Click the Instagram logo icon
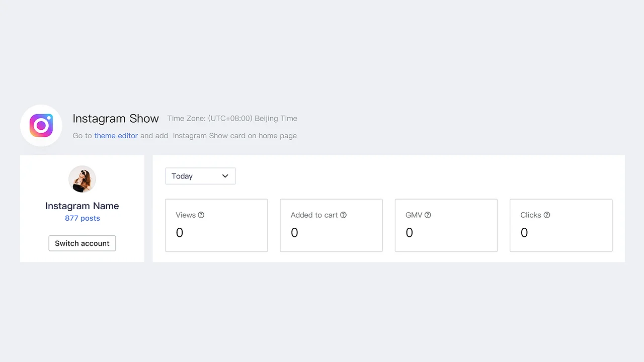Viewport: 644px width, 362px height. pyautogui.click(x=41, y=125)
